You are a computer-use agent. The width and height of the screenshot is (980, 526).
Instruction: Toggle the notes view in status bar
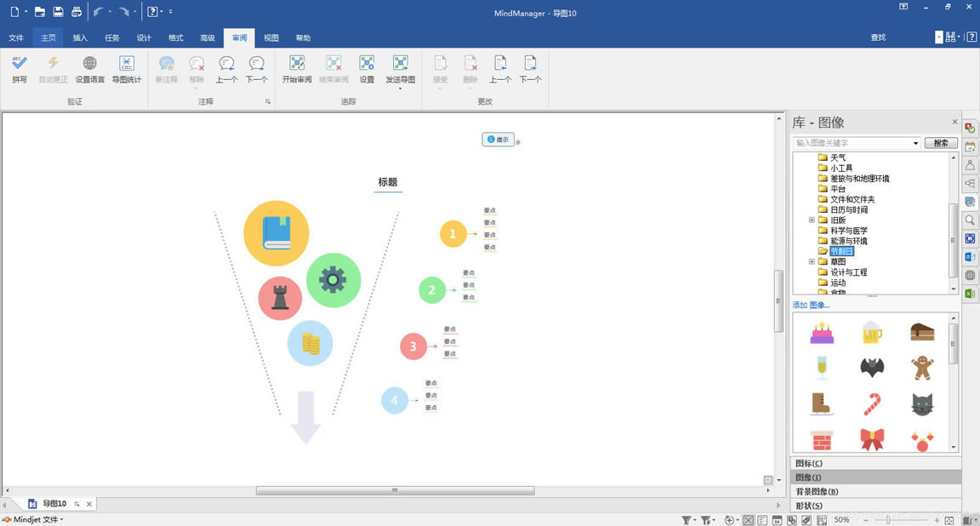click(762, 519)
